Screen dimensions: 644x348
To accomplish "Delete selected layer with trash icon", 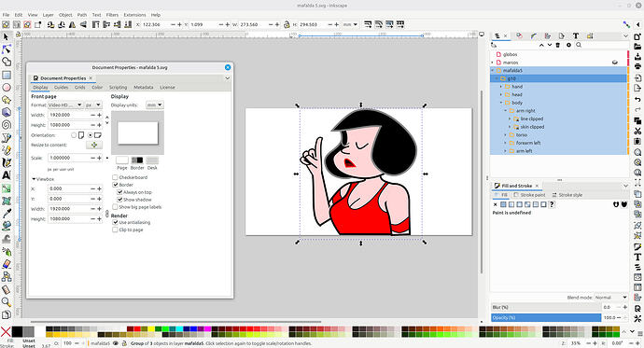I will coord(558,45).
